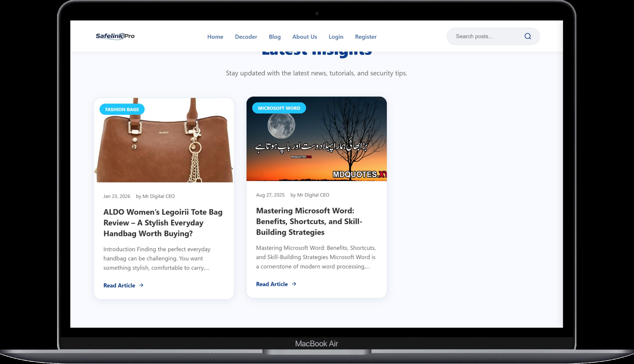
Task: Click the Login link
Action: (x=336, y=37)
